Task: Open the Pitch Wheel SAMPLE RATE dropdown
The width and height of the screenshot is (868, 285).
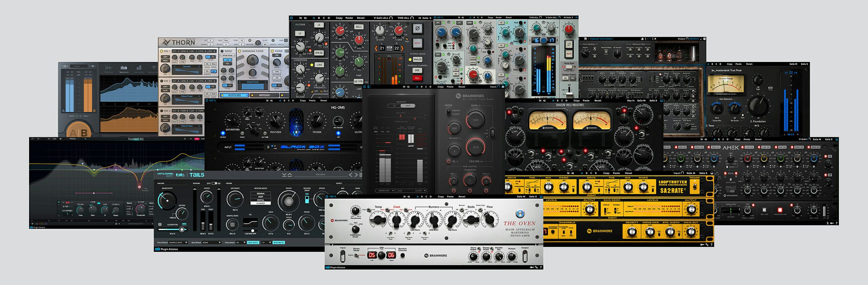Action: click(178, 243)
